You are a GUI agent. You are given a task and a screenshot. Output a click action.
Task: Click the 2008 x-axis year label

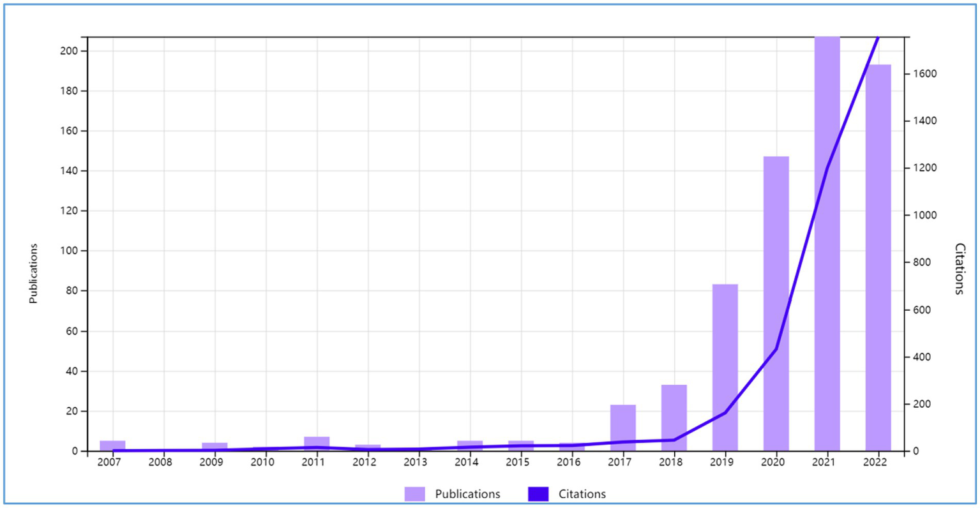pos(160,462)
